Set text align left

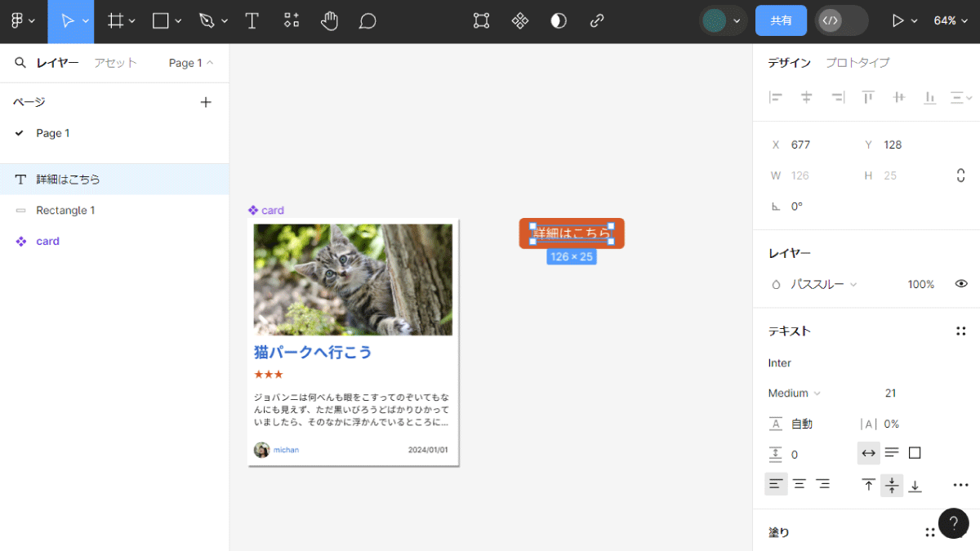tap(776, 484)
